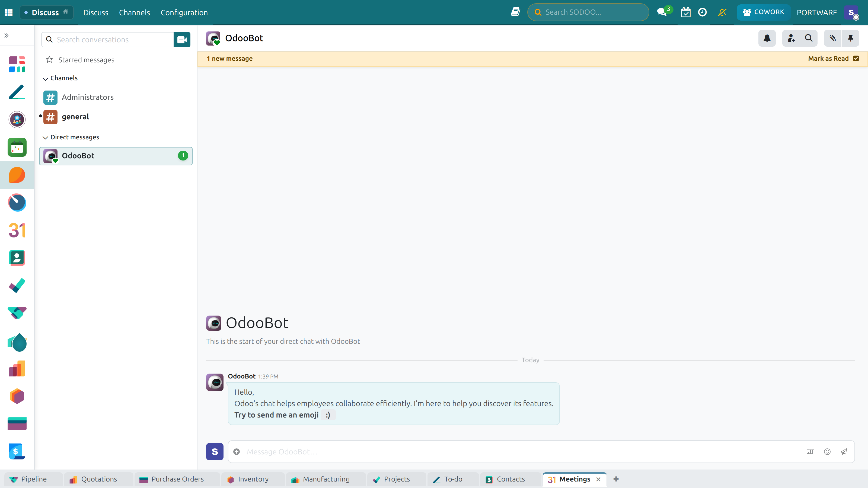
Task: Add a new tab with plus button
Action: coord(616,479)
